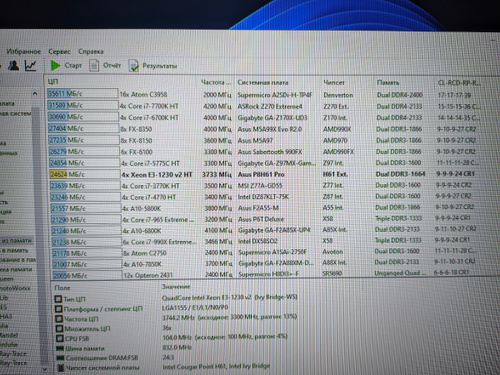The width and height of the screenshot is (500, 375).
Task: Click the Старт button label
Action: 73,65
